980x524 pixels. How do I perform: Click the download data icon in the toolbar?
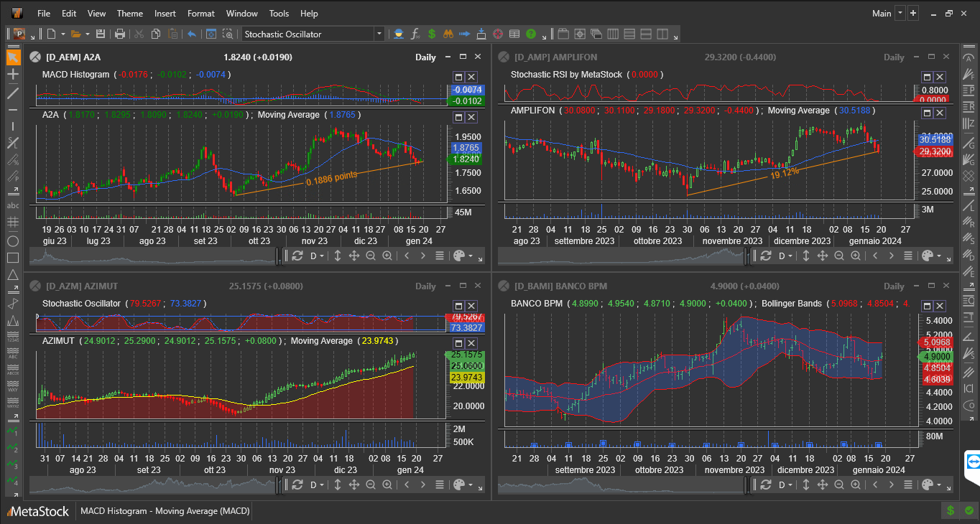[481, 34]
